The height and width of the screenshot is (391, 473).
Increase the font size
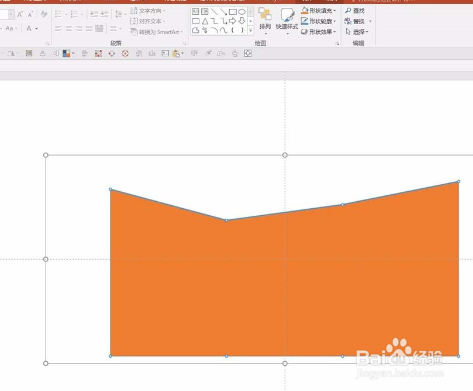[x=20, y=14]
